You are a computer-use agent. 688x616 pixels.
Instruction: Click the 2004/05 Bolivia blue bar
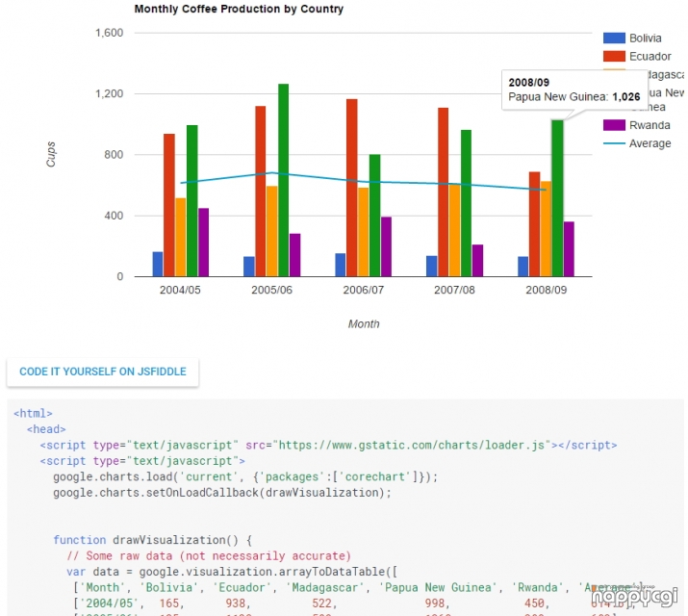(158, 264)
